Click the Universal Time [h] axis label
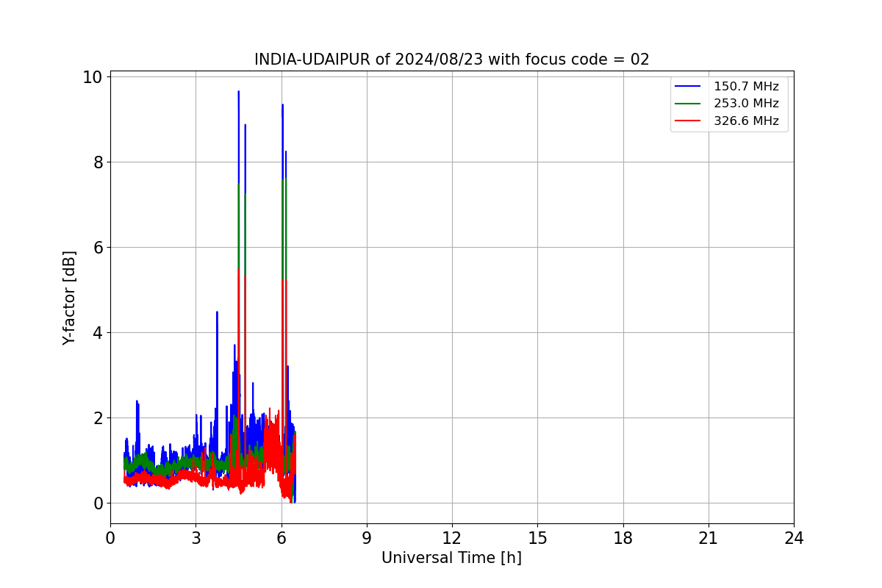Screen dimensions: 882x588 point(451,558)
